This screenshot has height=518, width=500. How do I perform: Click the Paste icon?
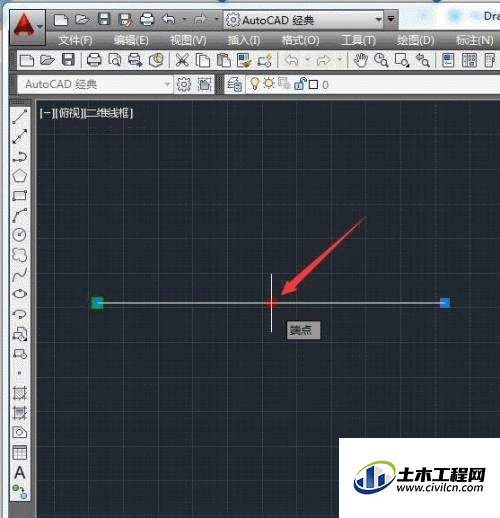coord(224,60)
